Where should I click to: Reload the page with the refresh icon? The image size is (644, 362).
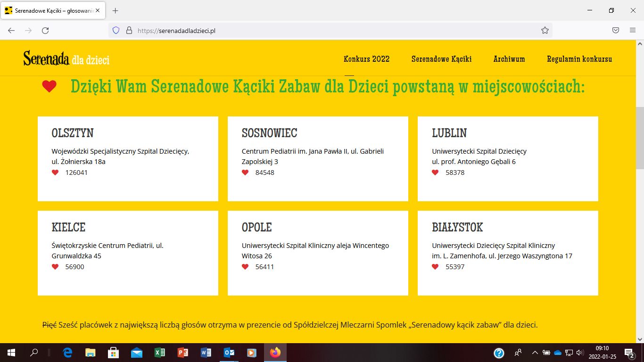pyautogui.click(x=45, y=30)
